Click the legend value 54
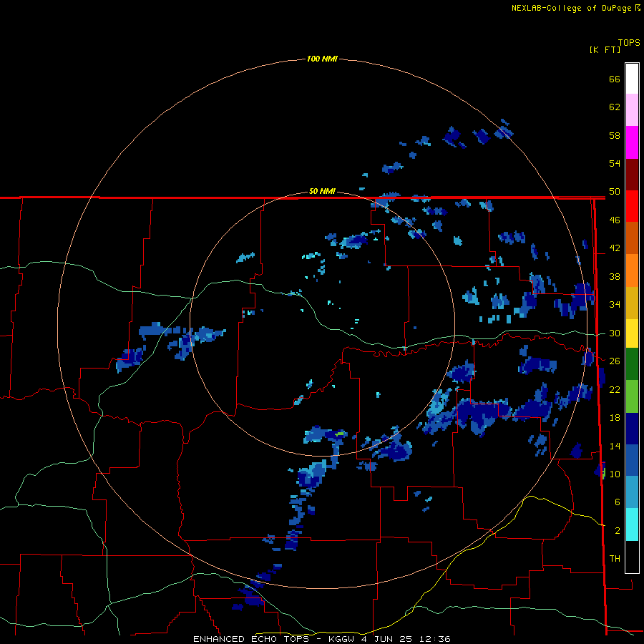 coord(615,163)
